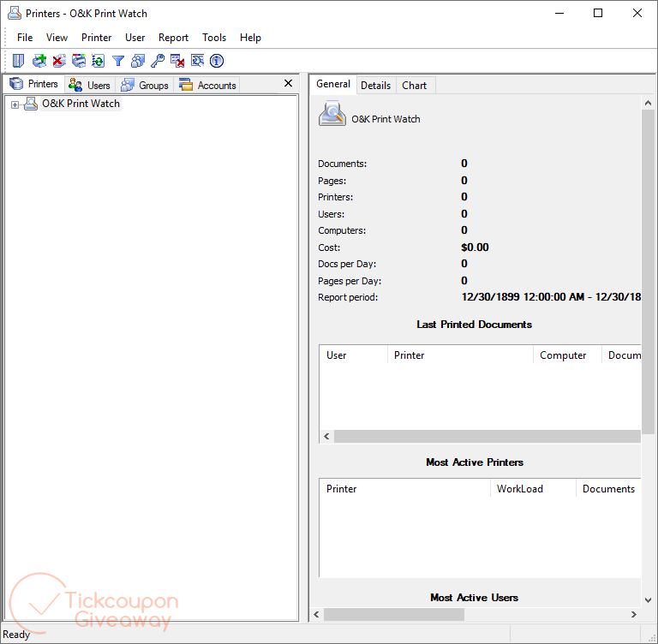The image size is (658, 644).
Task: Click the Report period date value
Action: click(x=551, y=297)
